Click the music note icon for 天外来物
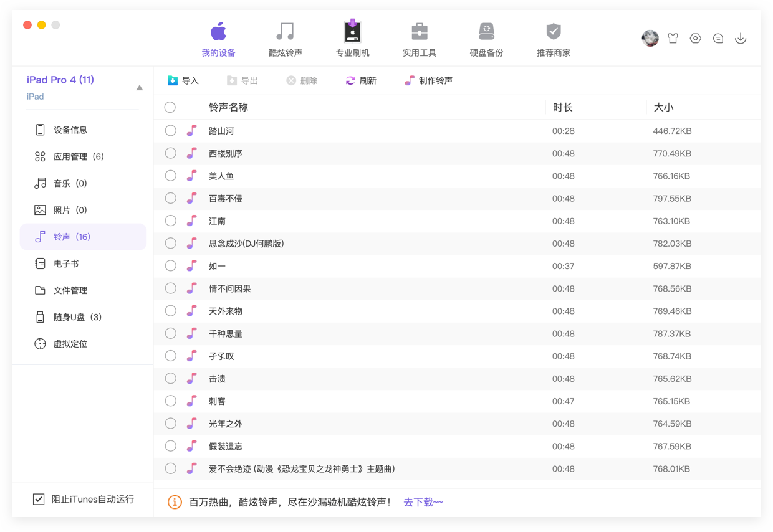 pyautogui.click(x=192, y=311)
